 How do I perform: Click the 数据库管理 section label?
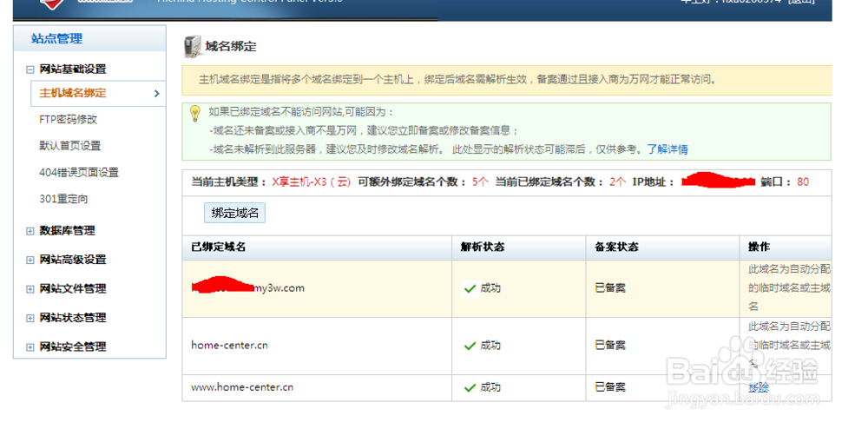point(67,231)
